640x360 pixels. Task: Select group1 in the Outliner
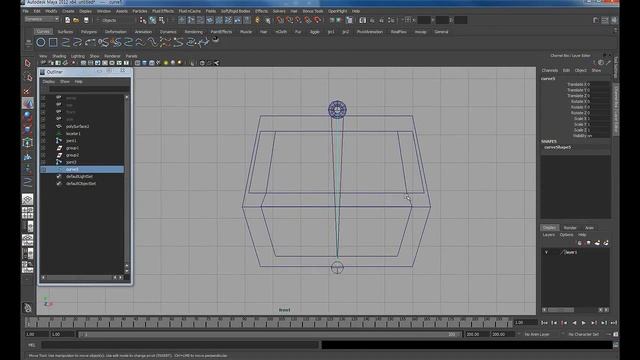pyautogui.click(x=72, y=148)
